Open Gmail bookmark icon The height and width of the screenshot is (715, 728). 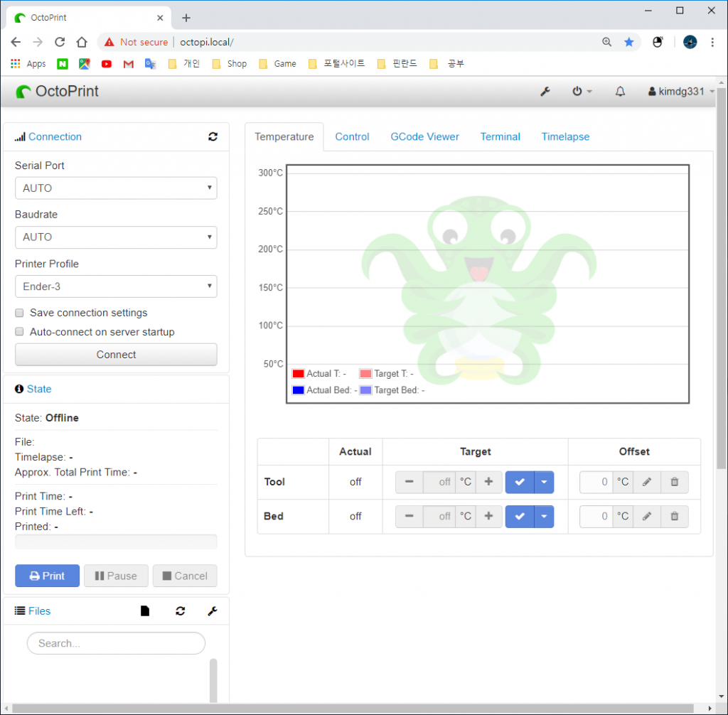129,63
